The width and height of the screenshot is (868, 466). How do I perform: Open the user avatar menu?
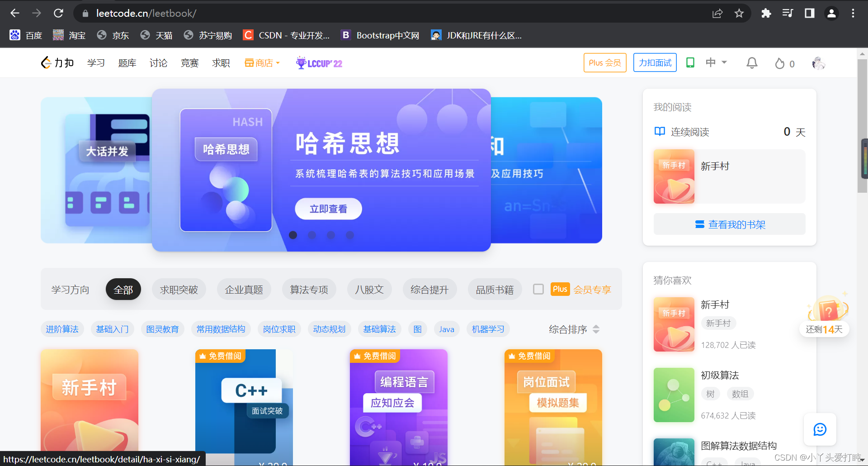click(819, 63)
